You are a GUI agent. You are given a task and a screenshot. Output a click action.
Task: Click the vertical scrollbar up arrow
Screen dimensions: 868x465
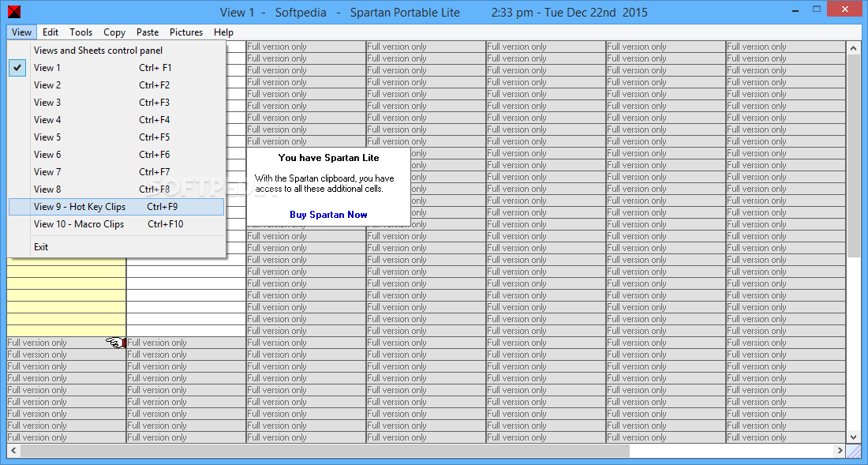[853, 48]
